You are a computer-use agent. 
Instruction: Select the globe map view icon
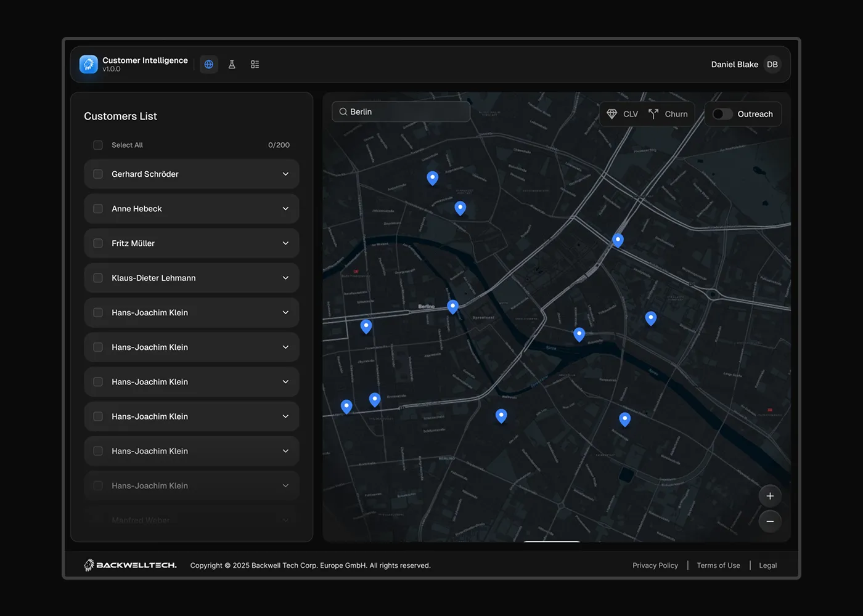coord(208,64)
